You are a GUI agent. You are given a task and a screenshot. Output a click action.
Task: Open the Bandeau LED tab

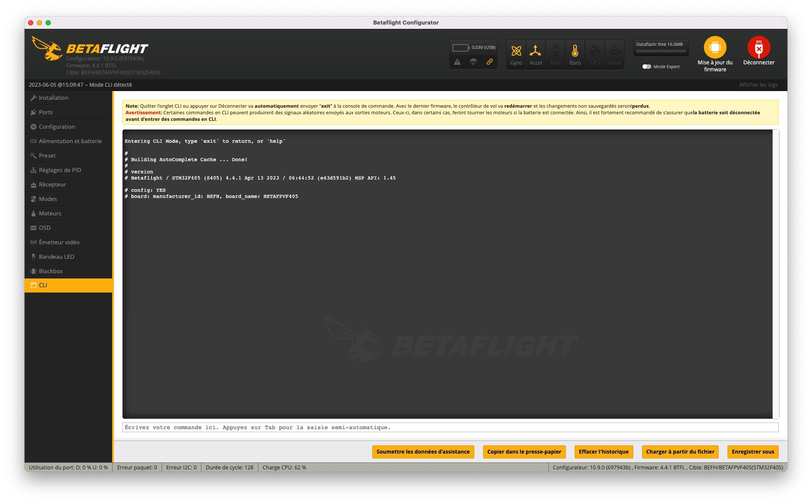pos(68,257)
